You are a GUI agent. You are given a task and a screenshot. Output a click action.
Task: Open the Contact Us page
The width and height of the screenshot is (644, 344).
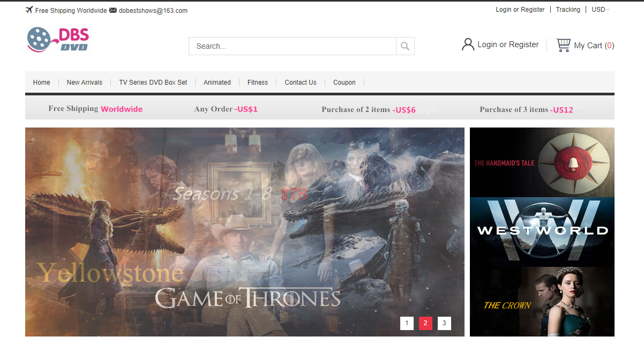301,83
